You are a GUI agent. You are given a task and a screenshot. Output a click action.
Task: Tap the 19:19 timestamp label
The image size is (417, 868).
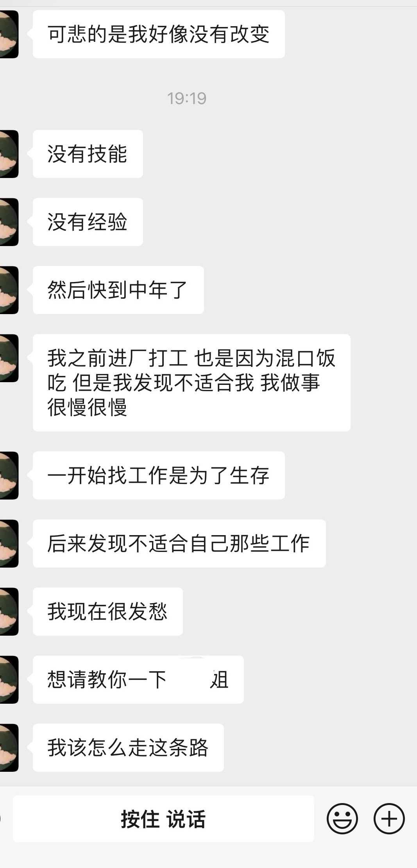click(x=187, y=98)
